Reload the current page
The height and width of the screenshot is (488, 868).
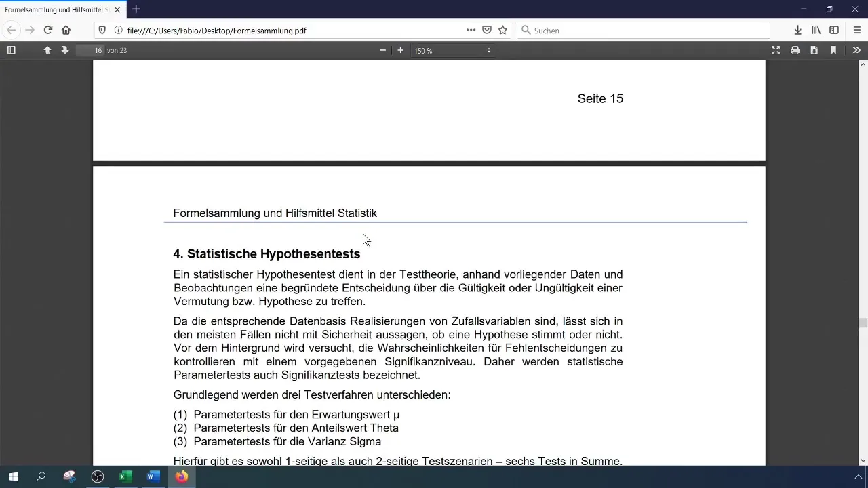pos(48,30)
